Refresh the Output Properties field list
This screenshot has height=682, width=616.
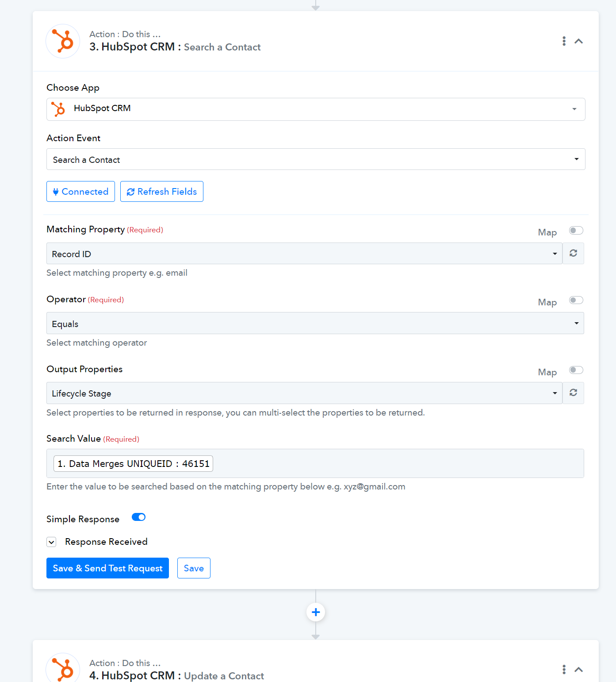point(573,393)
